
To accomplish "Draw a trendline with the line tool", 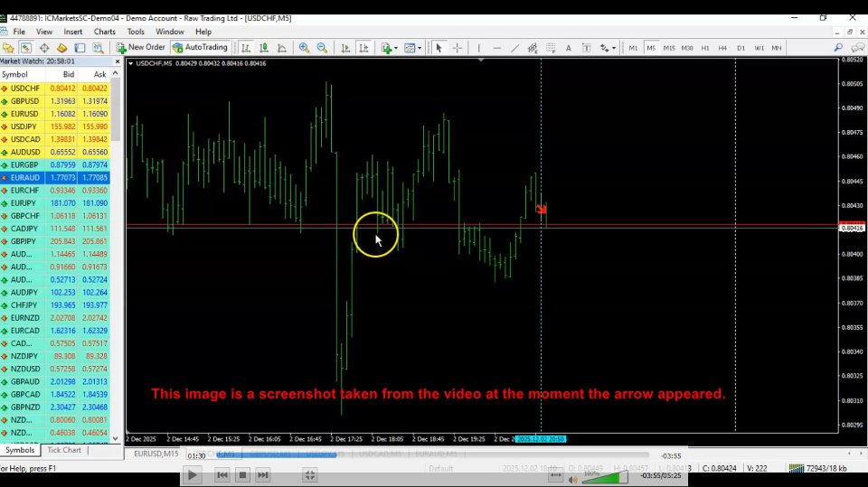I will (514, 48).
